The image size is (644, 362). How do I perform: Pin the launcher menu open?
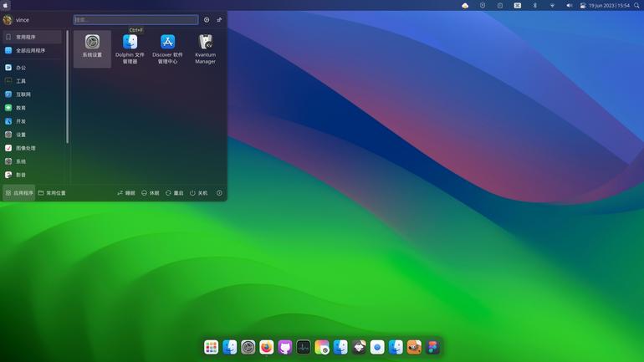click(x=219, y=20)
